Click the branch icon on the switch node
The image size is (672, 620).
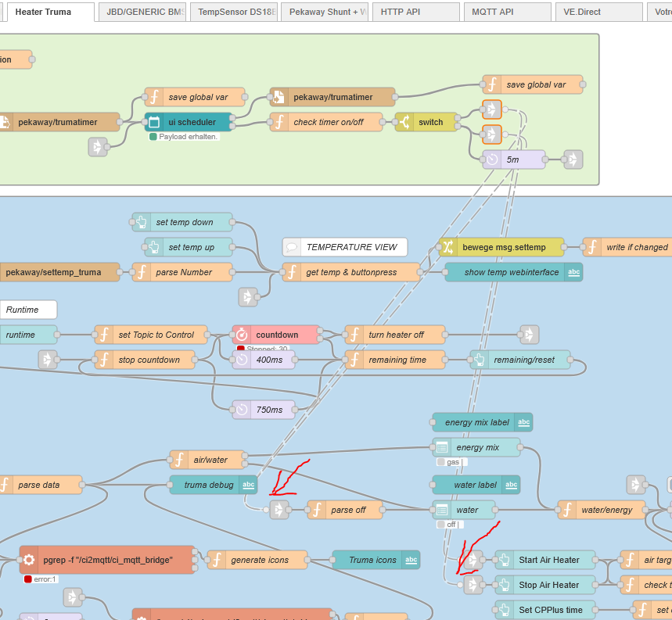point(404,122)
